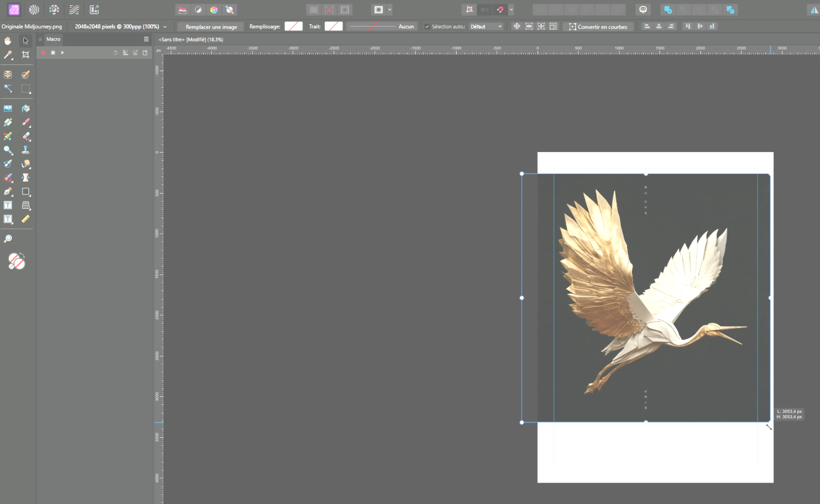Open the Macro panel tab

[x=53, y=39]
